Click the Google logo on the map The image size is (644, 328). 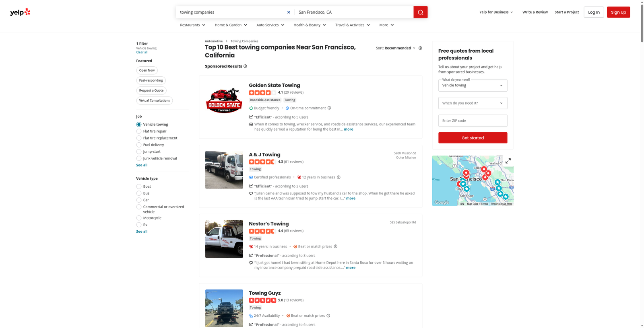coord(442,203)
